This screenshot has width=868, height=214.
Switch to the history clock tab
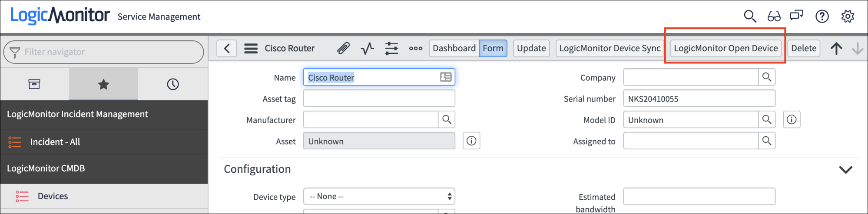(x=173, y=84)
